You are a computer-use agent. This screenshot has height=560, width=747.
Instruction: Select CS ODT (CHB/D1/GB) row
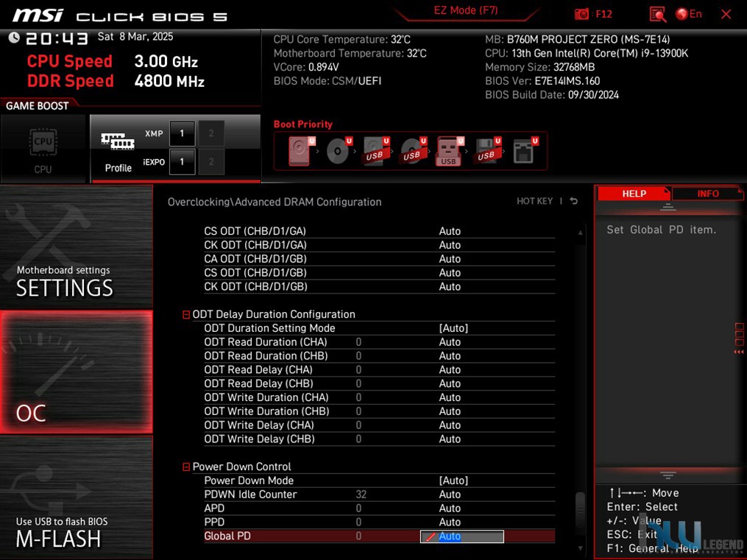click(379, 272)
